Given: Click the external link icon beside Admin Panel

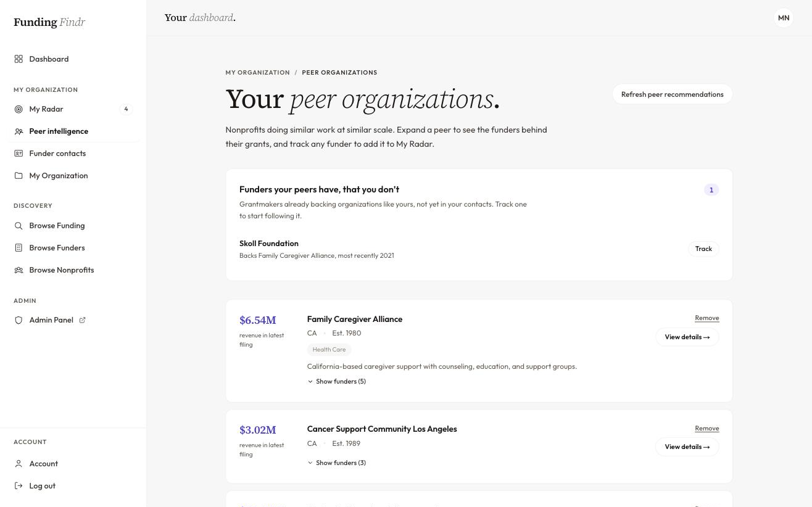Looking at the screenshot, I should (83, 319).
